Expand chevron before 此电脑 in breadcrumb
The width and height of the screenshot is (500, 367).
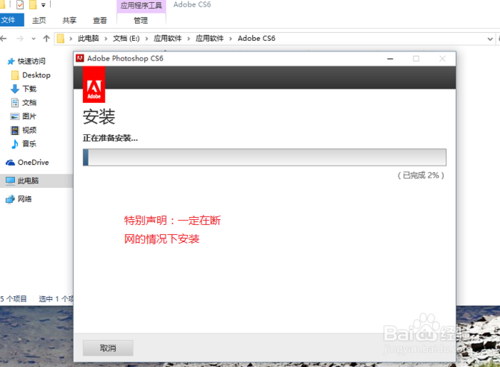coord(71,39)
